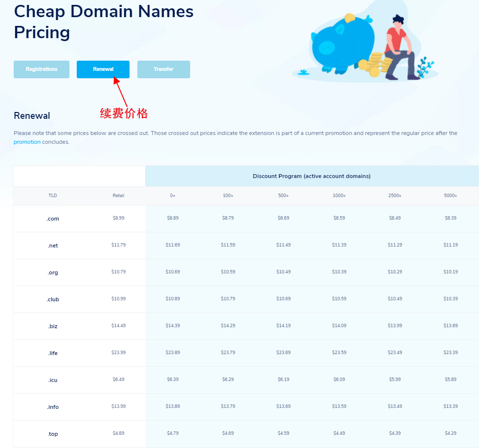Click the Cheap Domain Names Pricing title
The height and width of the screenshot is (448, 479).
coord(103,22)
